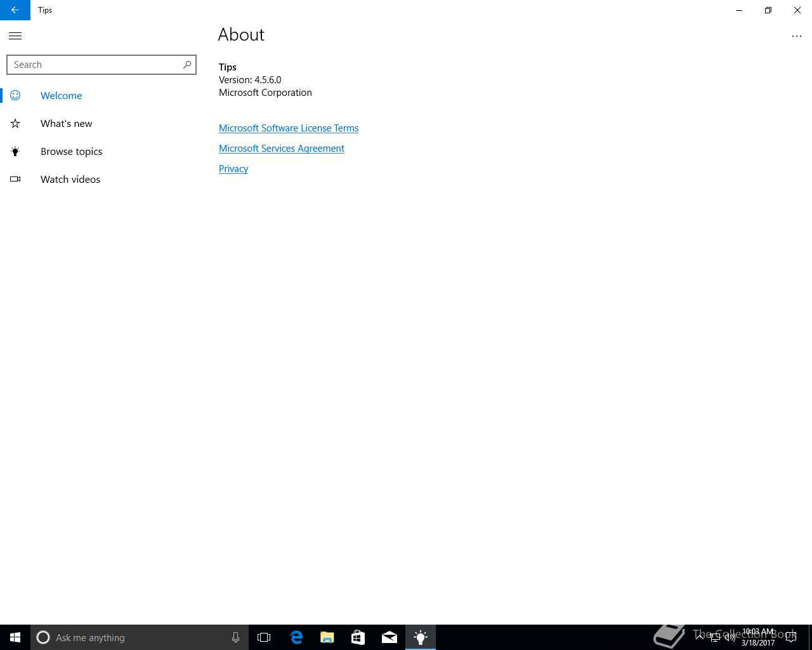The image size is (812, 650).
Task: Select the Welcome smiley icon
Action: (x=15, y=95)
